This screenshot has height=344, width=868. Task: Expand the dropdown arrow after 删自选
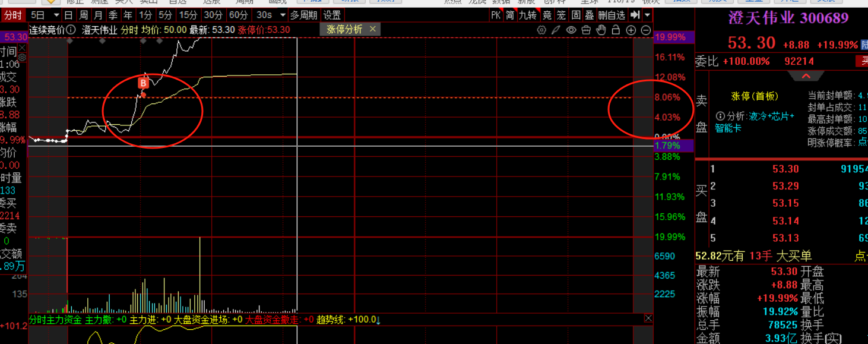[x=647, y=15]
